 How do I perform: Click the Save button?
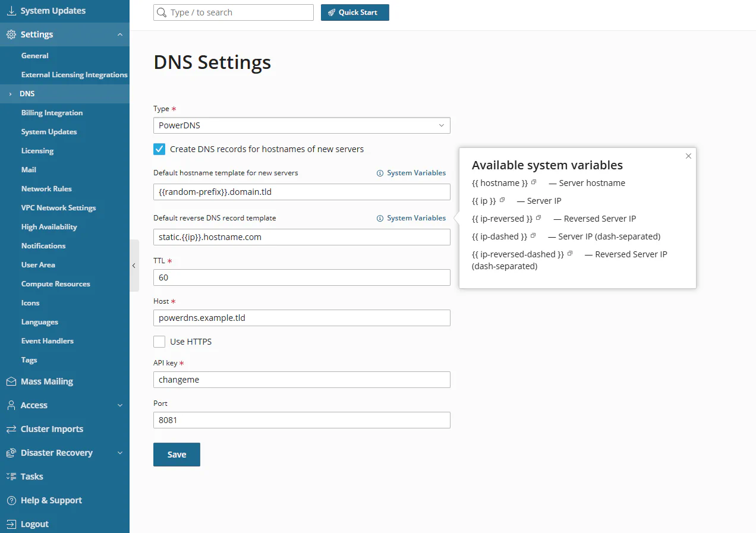(177, 455)
